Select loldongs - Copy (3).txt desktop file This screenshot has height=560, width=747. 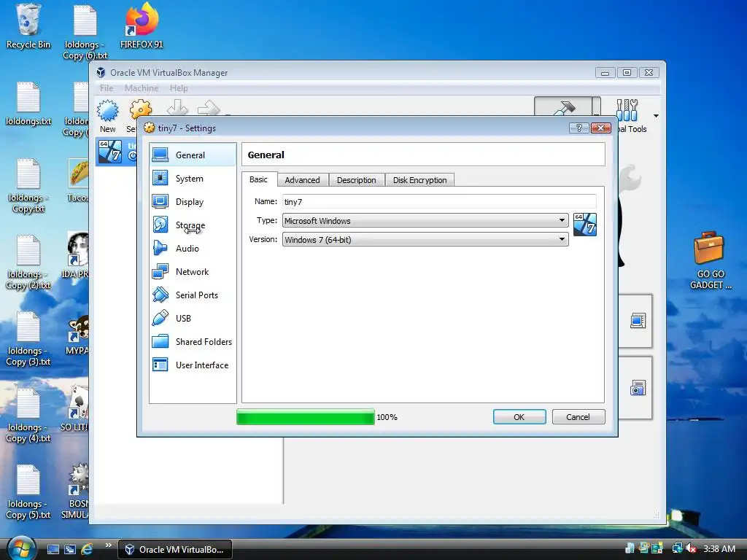click(x=28, y=339)
